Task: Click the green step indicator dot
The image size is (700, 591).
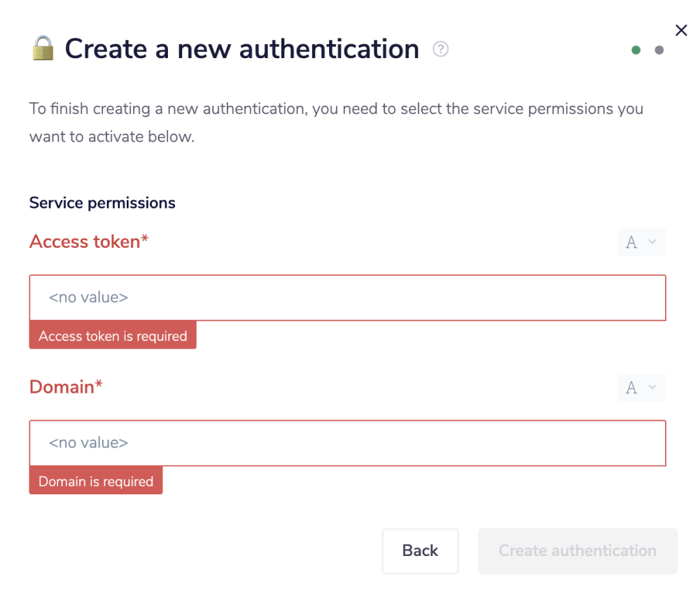Action: click(636, 50)
